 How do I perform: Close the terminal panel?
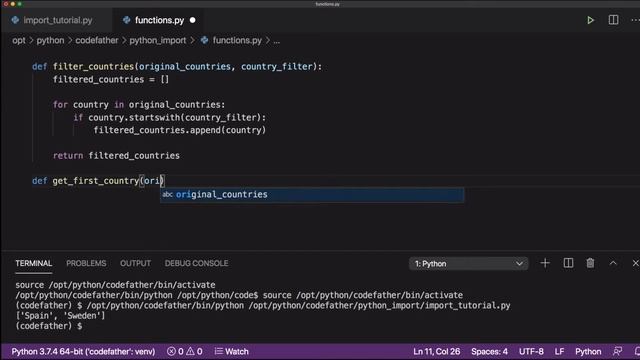coord(635,263)
